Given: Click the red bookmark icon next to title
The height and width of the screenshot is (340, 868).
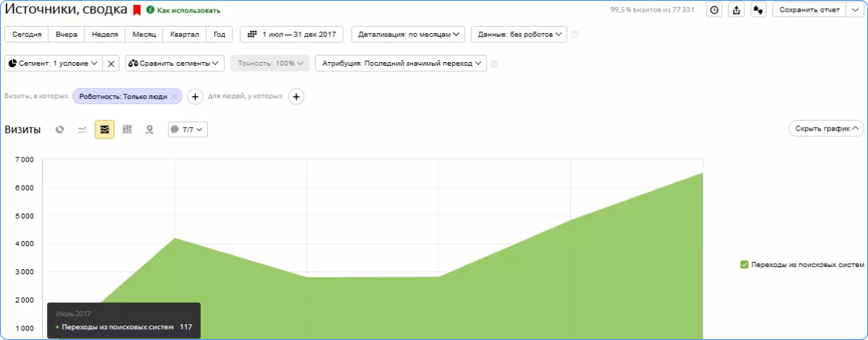Looking at the screenshot, I should click(x=136, y=10).
